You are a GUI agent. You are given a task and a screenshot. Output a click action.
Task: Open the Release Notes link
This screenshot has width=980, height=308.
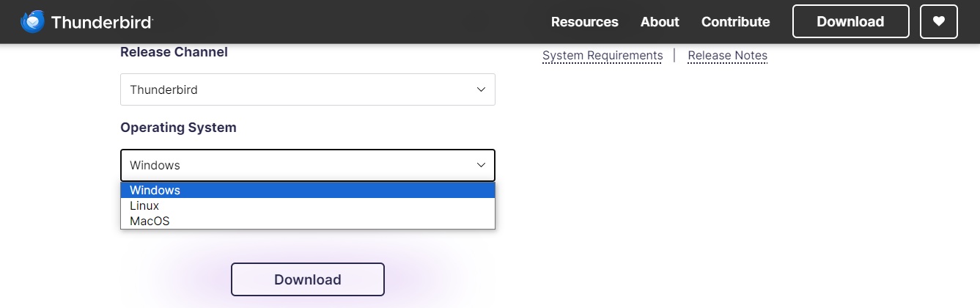728,56
